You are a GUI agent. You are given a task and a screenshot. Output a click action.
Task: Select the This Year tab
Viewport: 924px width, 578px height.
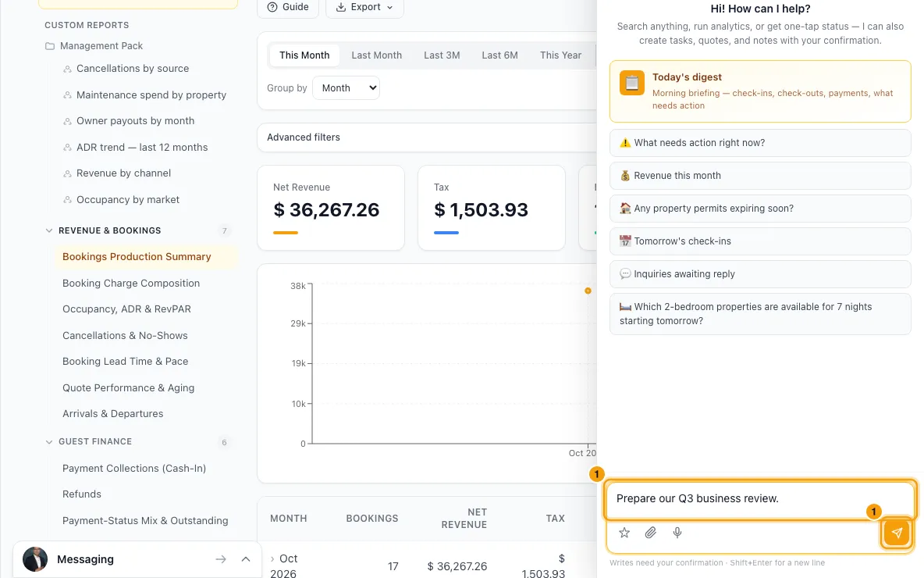click(x=560, y=55)
